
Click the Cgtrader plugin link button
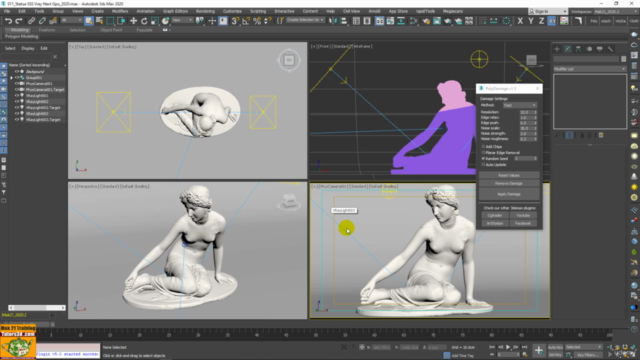[x=495, y=216]
